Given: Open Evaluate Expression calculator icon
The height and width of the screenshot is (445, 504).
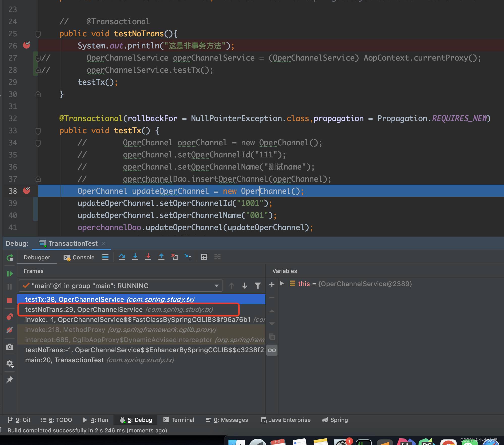Looking at the screenshot, I should point(204,257).
